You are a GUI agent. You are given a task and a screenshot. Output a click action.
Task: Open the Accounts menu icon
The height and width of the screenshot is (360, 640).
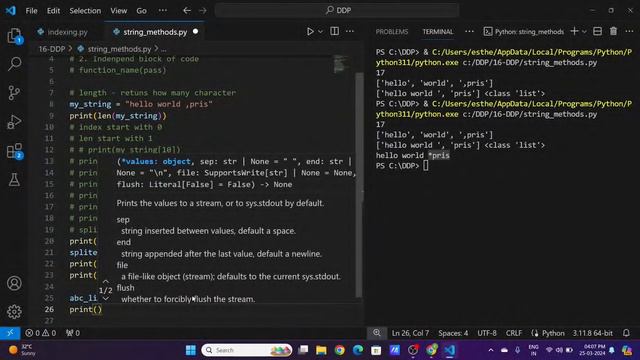(14, 283)
